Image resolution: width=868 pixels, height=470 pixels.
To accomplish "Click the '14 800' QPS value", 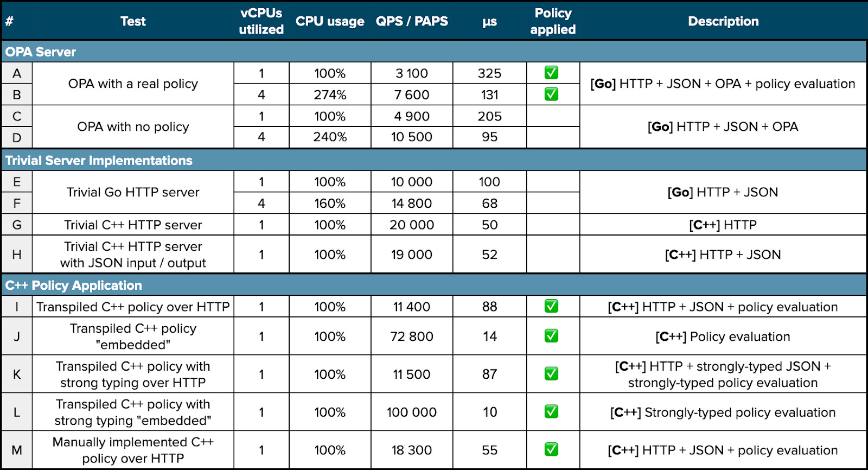I will tap(412, 204).
